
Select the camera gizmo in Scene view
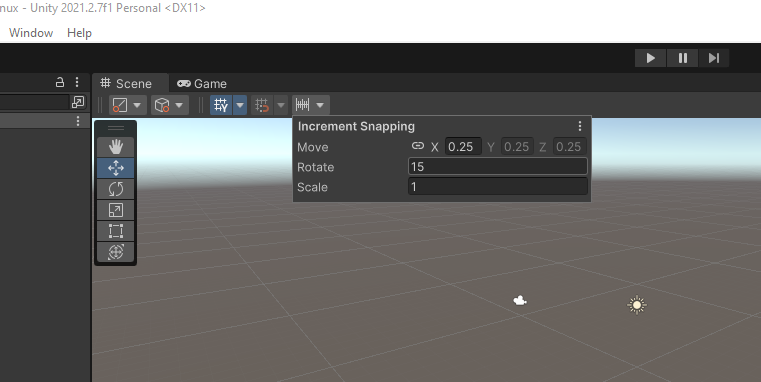click(x=520, y=300)
